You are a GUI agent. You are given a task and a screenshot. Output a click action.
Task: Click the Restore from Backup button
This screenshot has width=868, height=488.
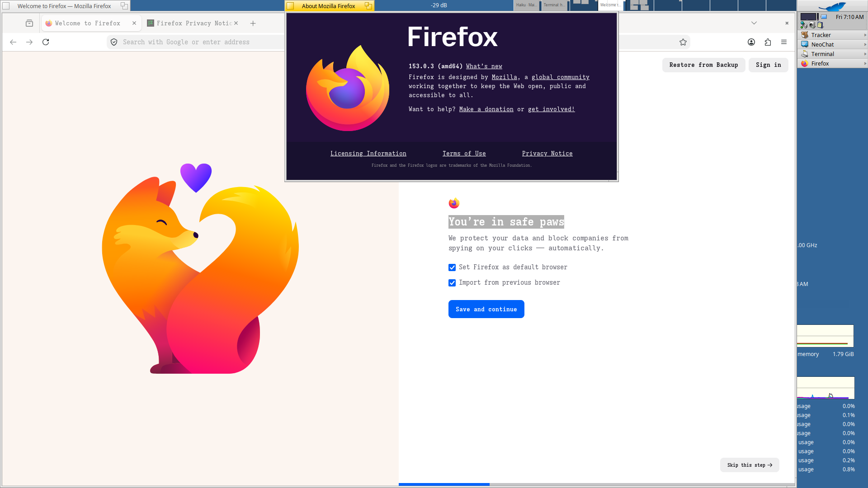point(703,65)
